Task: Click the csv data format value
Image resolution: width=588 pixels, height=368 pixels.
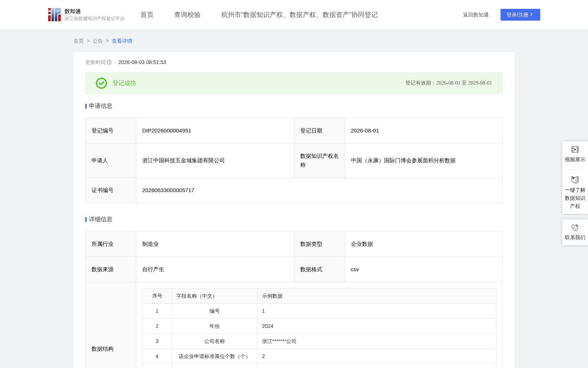Action: tap(355, 269)
